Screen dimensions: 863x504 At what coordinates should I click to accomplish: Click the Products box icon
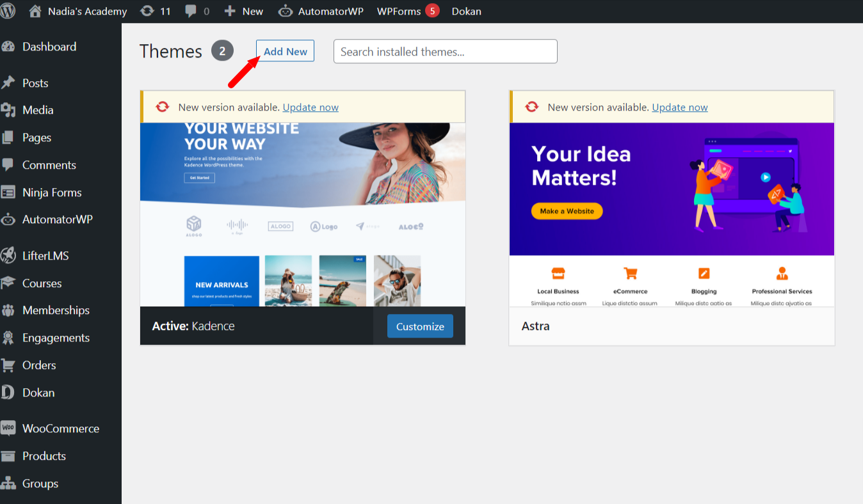[x=8, y=456]
